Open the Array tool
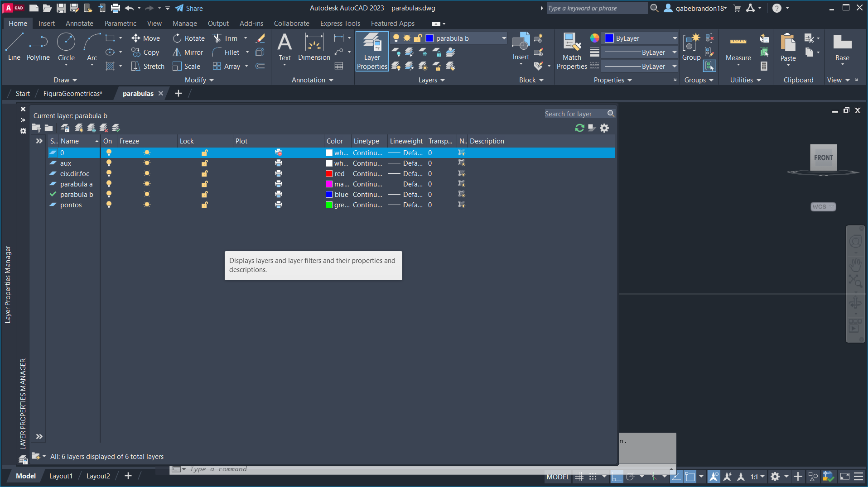The image size is (868, 487). coord(227,67)
